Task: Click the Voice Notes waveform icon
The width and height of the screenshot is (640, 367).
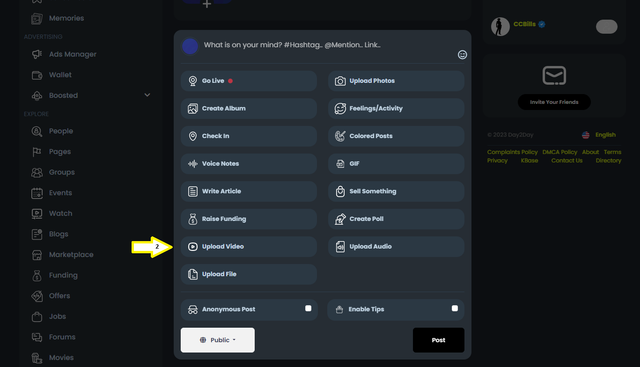Action: click(193, 164)
